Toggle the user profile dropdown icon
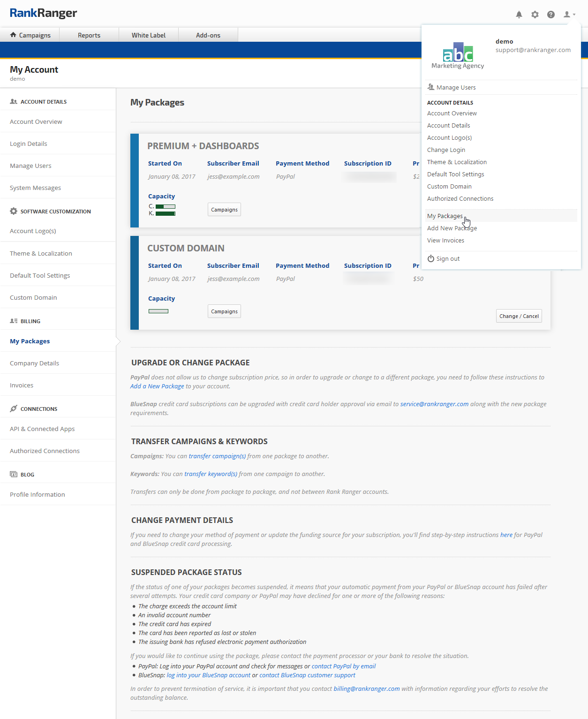 pos(569,15)
